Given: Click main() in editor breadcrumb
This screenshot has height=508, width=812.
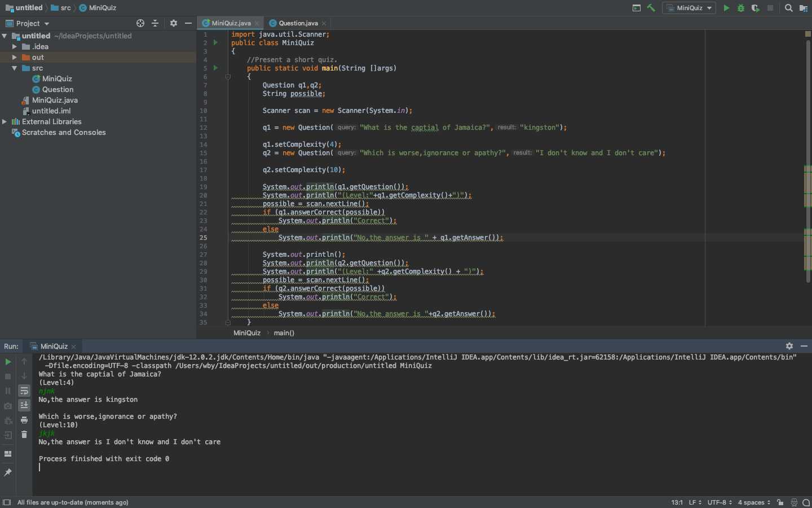Looking at the screenshot, I should [x=284, y=333].
